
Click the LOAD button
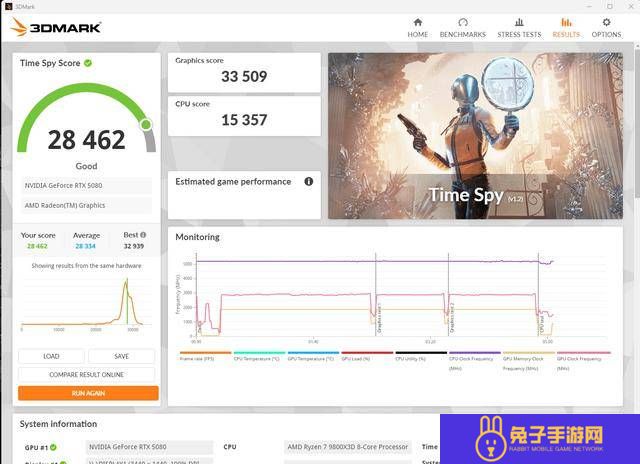pyautogui.click(x=51, y=356)
